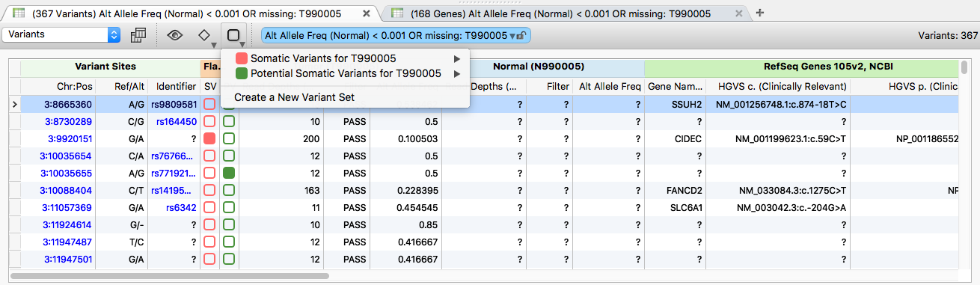Viewport: 980px width, 285px height.
Task: Click gene name cell SSUH2
Action: (687, 104)
